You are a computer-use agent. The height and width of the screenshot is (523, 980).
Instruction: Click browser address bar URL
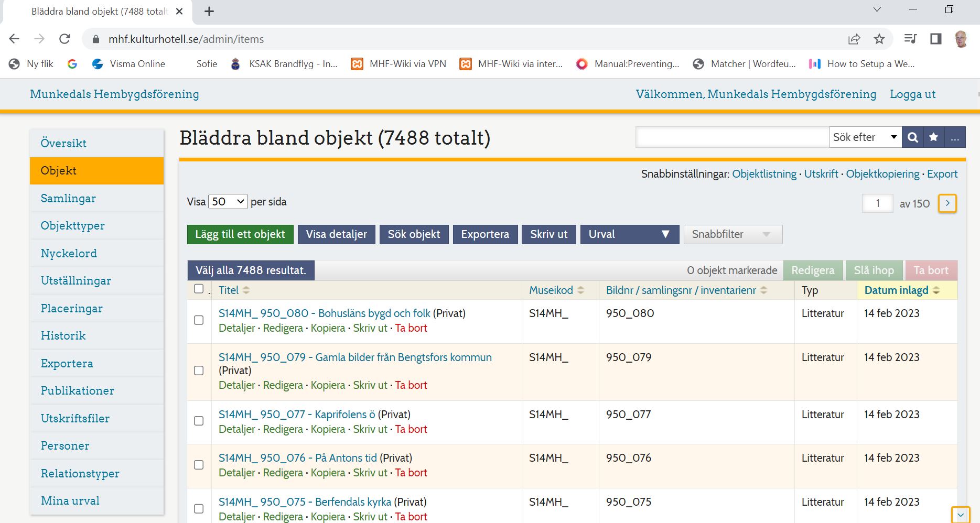186,39
